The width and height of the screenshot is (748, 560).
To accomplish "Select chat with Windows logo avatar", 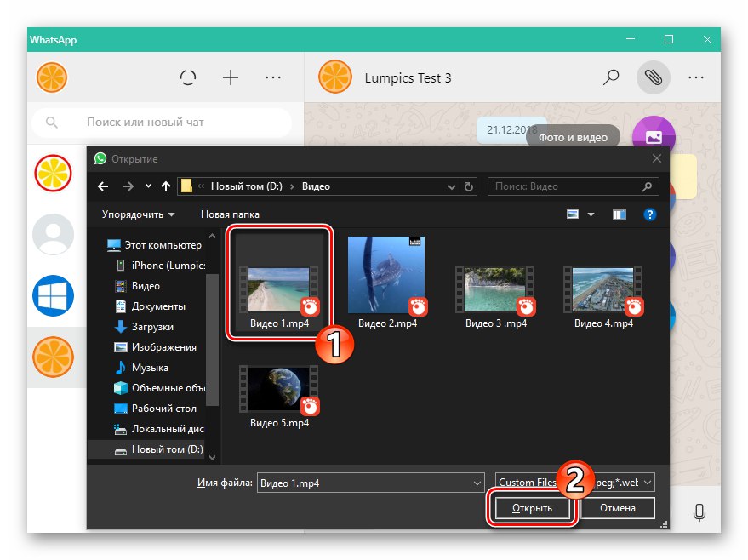I will click(x=53, y=295).
